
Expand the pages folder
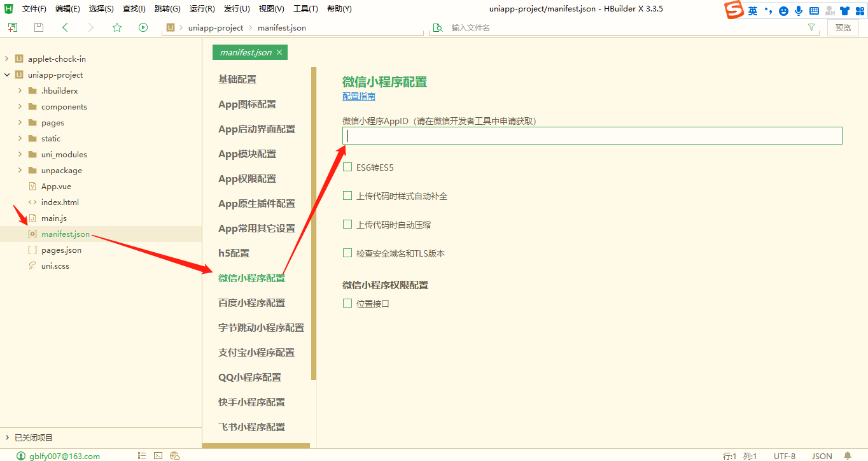tap(20, 122)
